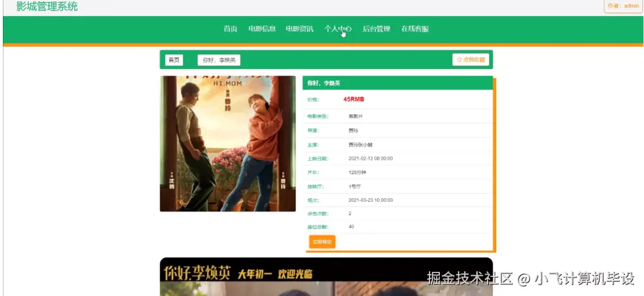
Task: Select the 贾玲张小斐 cast value
Action: point(360,144)
